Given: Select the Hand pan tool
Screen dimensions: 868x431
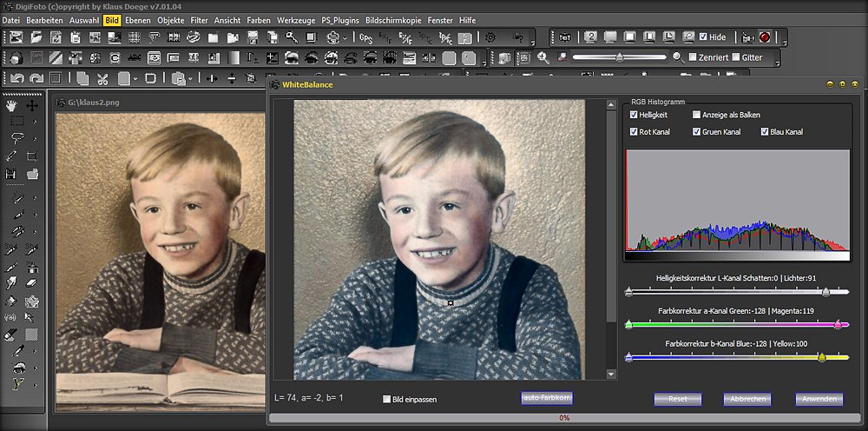Looking at the screenshot, I should pyautogui.click(x=12, y=105).
